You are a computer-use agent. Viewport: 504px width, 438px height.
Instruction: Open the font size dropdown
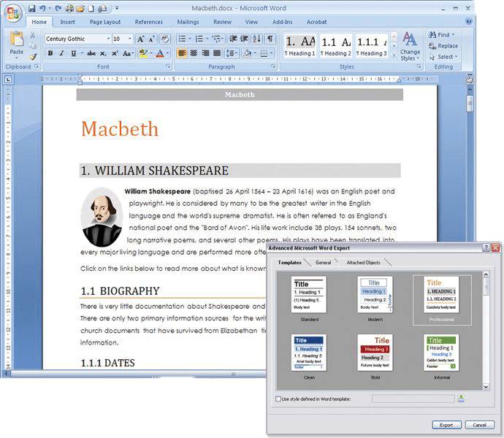(x=129, y=39)
